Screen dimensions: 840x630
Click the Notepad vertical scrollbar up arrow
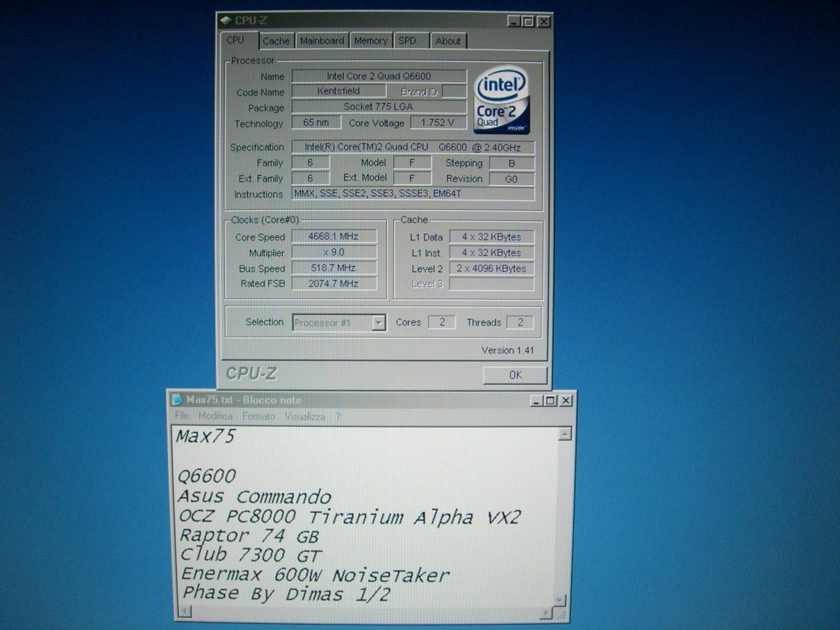[x=564, y=434]
